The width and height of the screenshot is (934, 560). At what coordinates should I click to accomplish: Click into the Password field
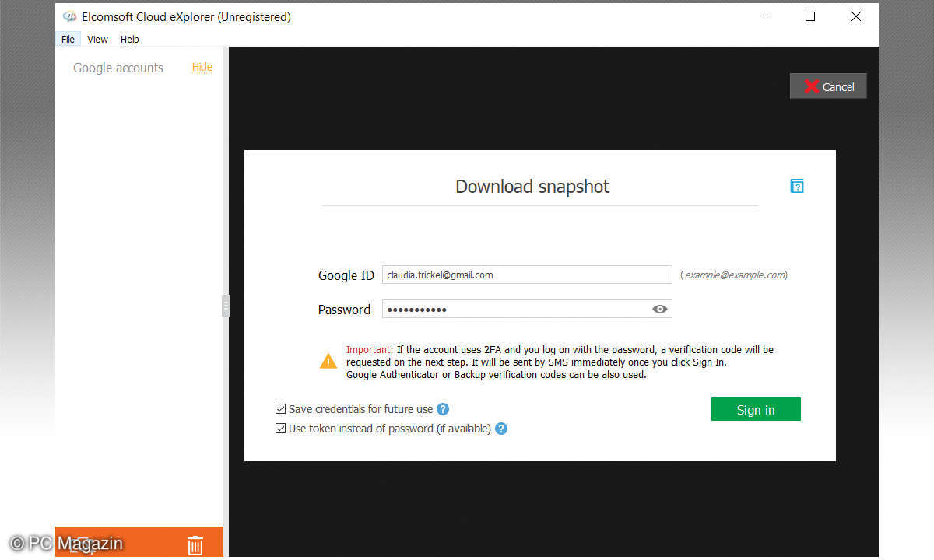pos(527,309)
